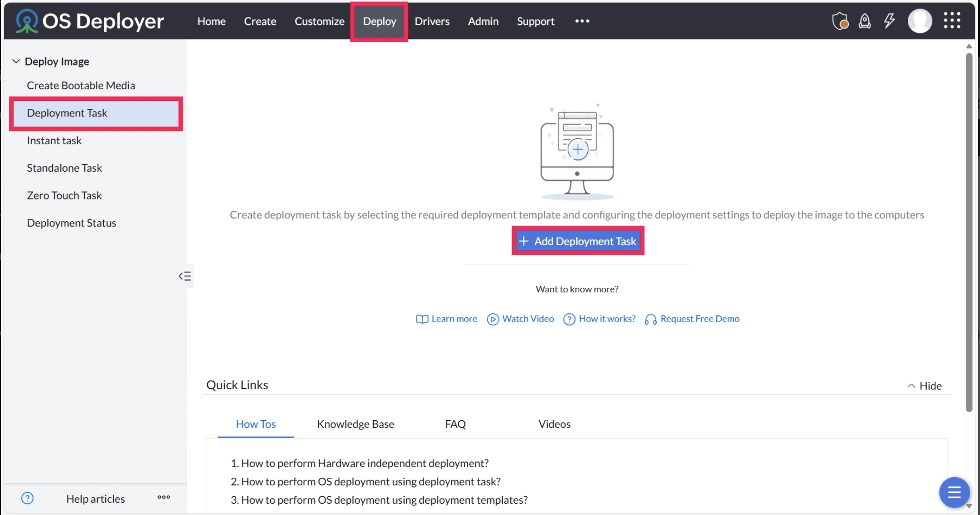Click the rocket quick launch icon
This screenshot has height=515, width=980.
tap(864, 21)
